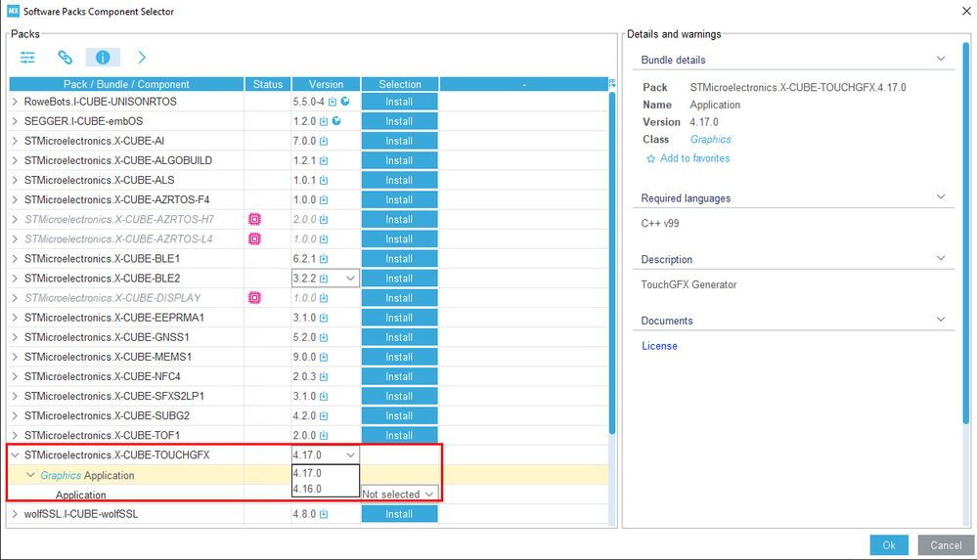This screenshot has width=977, height=560.
Task: Close the Software Packs Component Selector window
Action: click(966, 11)
